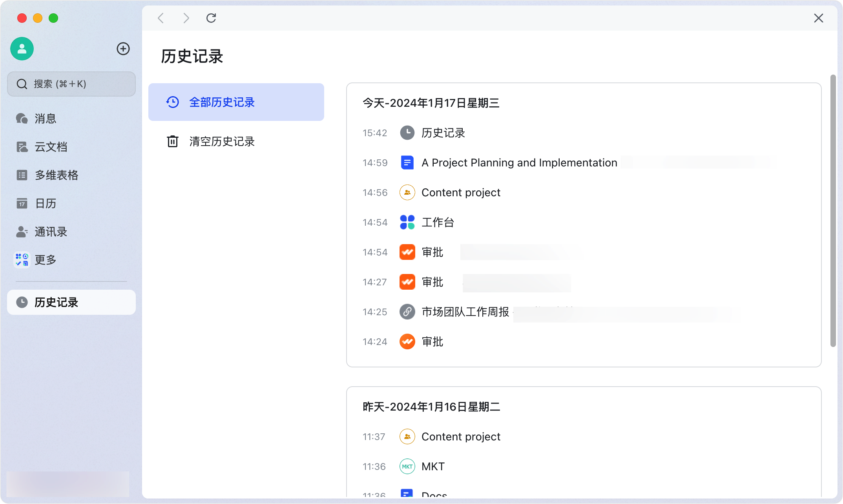
Task: Open the 云文档 cloud docs section
Action: 51,146
